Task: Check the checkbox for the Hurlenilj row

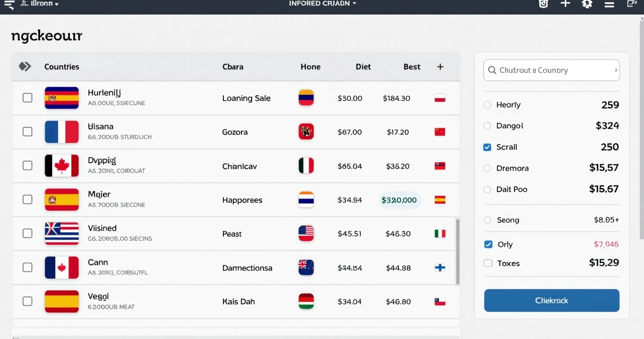Action: coord(27,97)
